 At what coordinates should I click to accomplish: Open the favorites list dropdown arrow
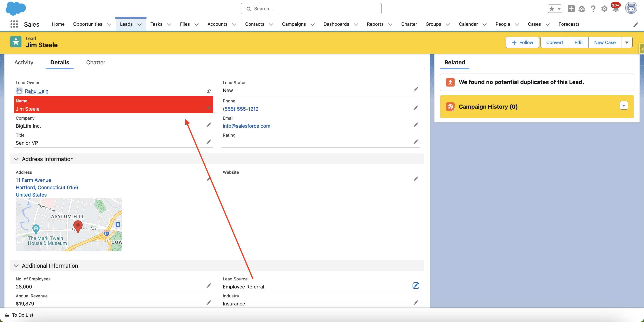click(x=559, y=9)
